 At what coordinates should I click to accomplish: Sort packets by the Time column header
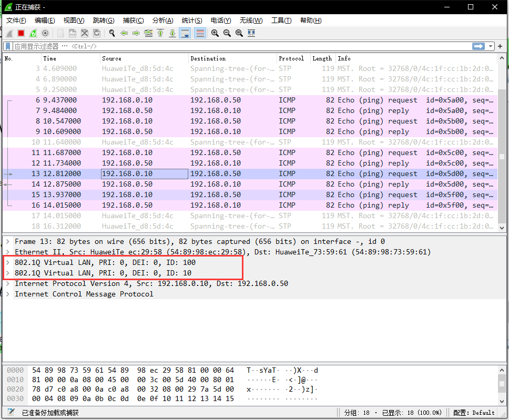tap(71, 58)
